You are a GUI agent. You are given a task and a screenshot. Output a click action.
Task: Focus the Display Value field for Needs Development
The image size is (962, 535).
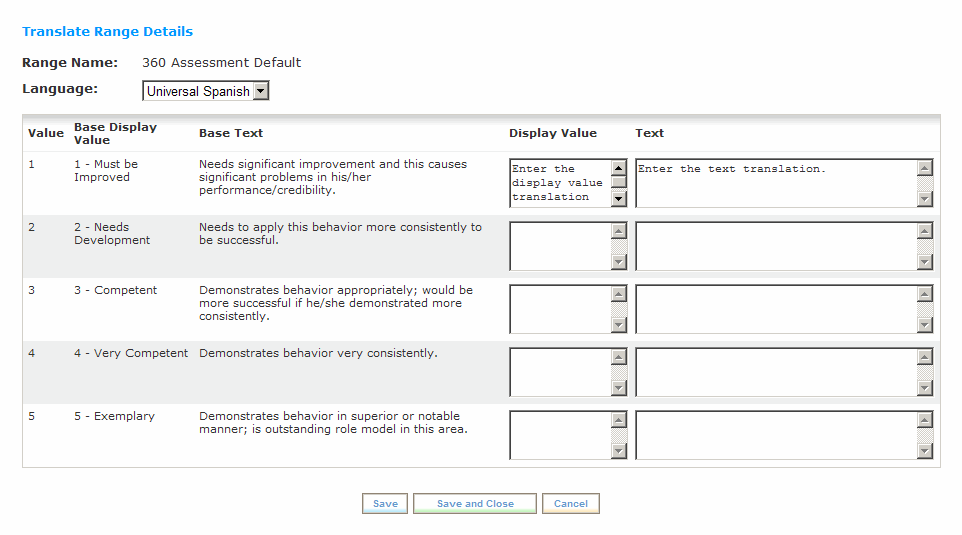click(x=560, y=246)
